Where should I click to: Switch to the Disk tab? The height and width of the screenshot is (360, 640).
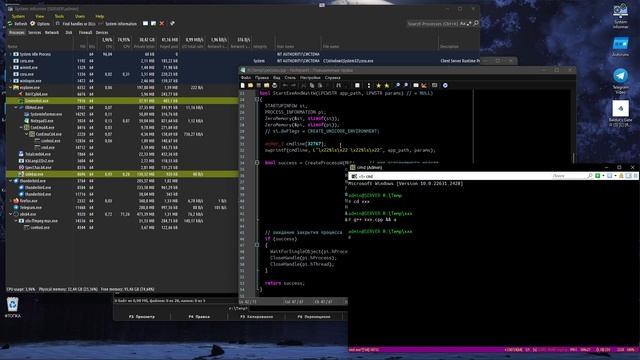coord(69,33)
